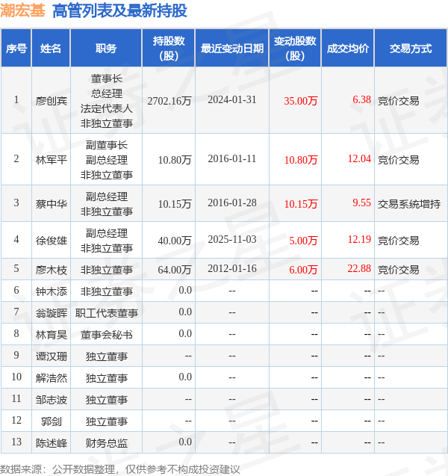Select the name 徐俊雄
This screenshot has width=448, height=476.
click(x=52, y=241)
